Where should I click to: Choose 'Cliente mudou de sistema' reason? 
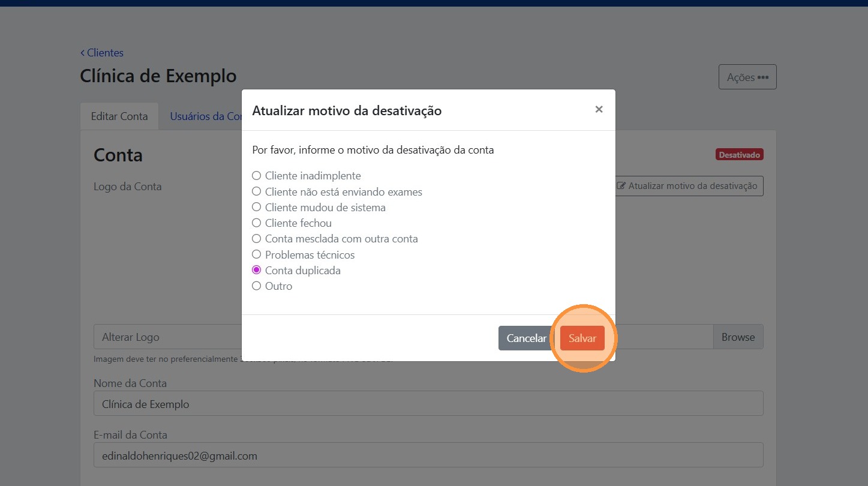pyautogui.click(x=257, y=207)
